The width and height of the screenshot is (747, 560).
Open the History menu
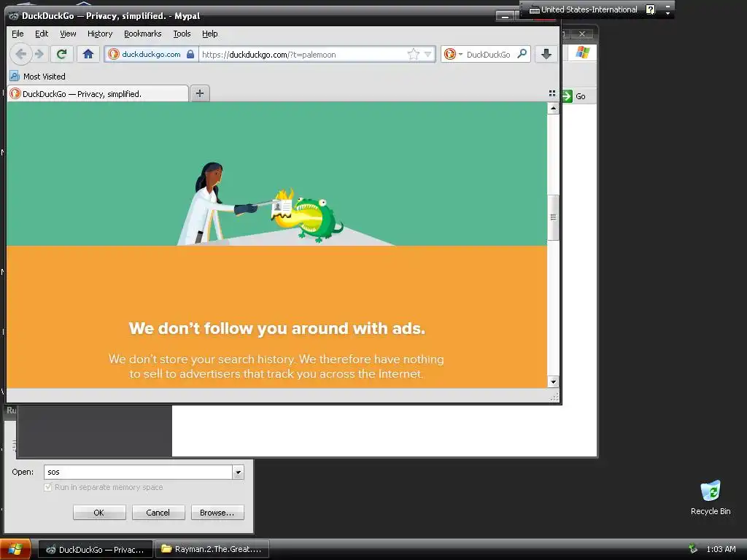(99, 34)
